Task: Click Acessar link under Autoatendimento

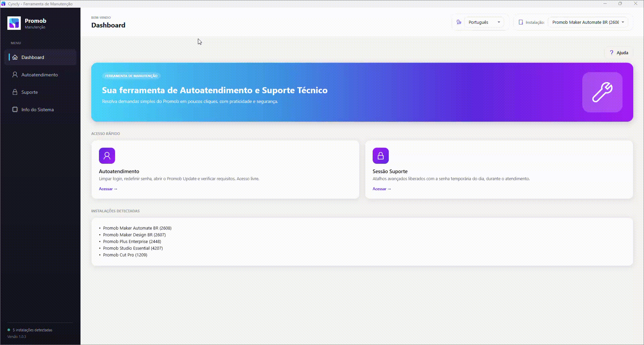Action: [108, 189]
